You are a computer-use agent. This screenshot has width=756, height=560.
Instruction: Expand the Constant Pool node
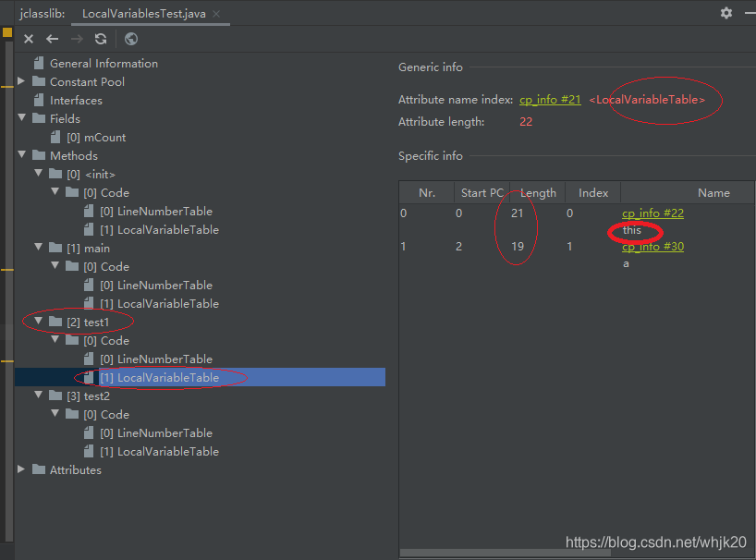(x=21, y=81)
